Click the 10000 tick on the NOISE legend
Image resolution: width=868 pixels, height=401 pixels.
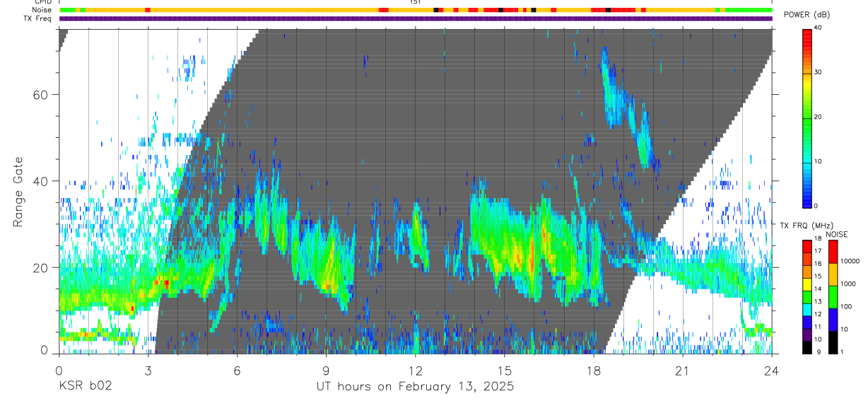[x=850, y=261]
